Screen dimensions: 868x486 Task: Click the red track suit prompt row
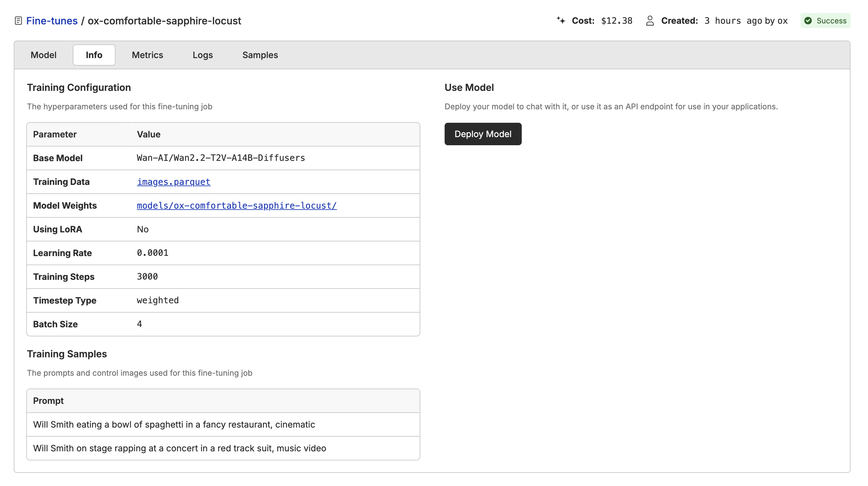[x=179, y=448]
